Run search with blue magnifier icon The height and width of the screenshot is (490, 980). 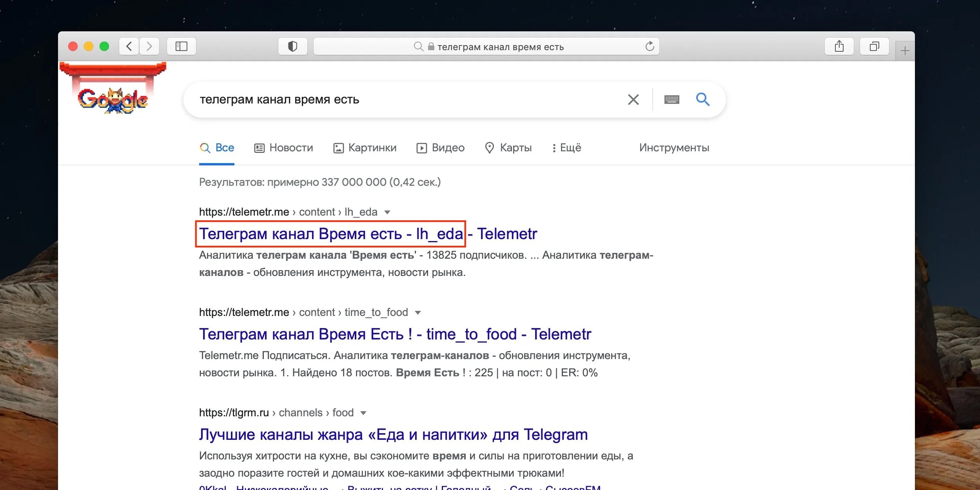coord(702,99)
